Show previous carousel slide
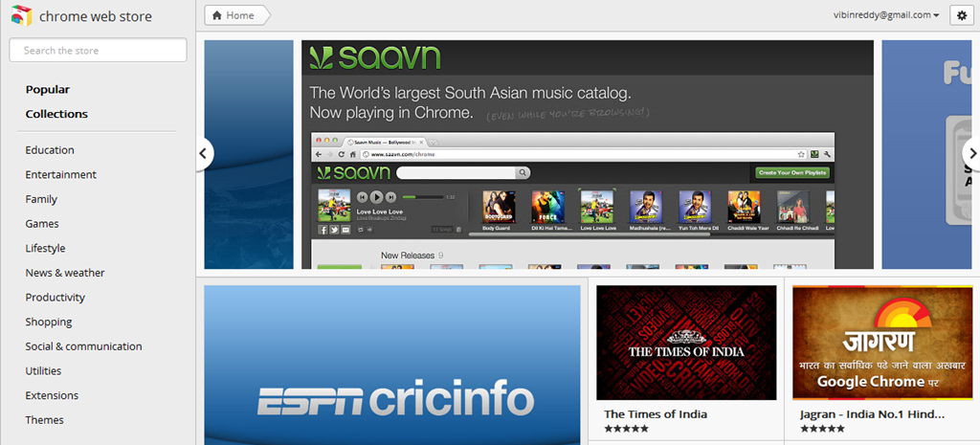 tap(204, 153)
